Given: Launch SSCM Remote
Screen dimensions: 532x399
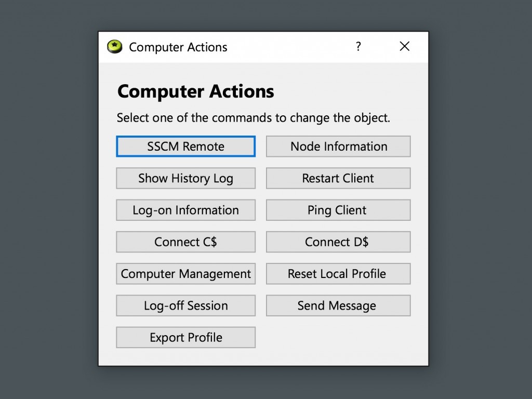Looking at the screenshot, I should 185,147.
